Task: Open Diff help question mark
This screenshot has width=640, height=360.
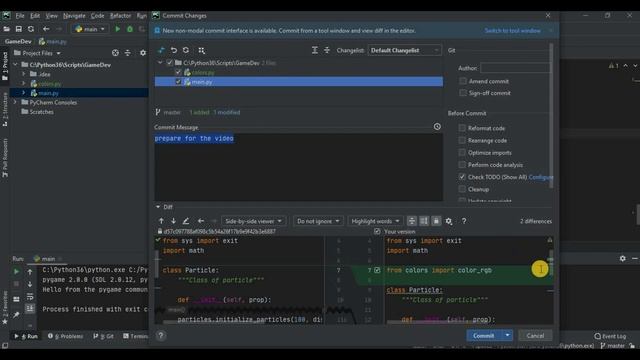Action: pos(464,221)
